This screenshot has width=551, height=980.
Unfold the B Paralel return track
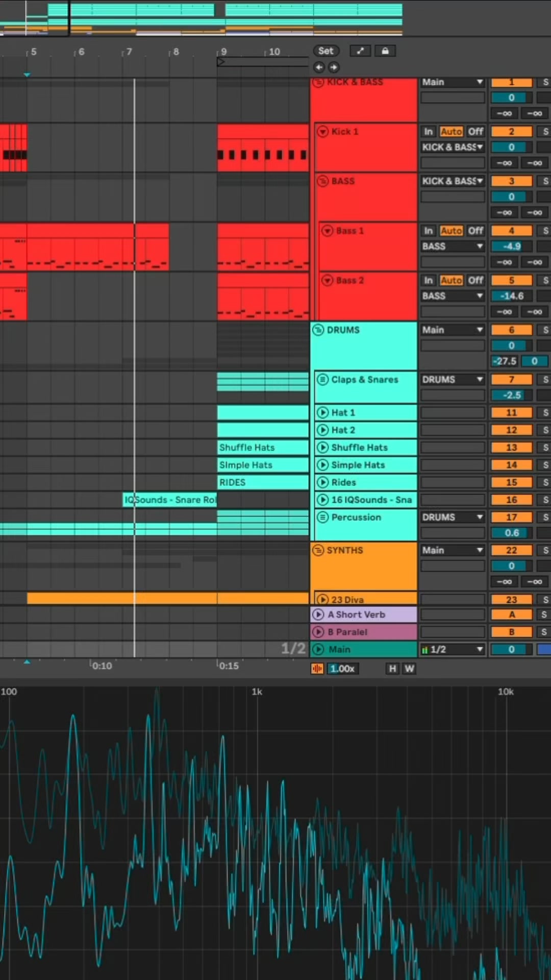[x=318, y=632]
